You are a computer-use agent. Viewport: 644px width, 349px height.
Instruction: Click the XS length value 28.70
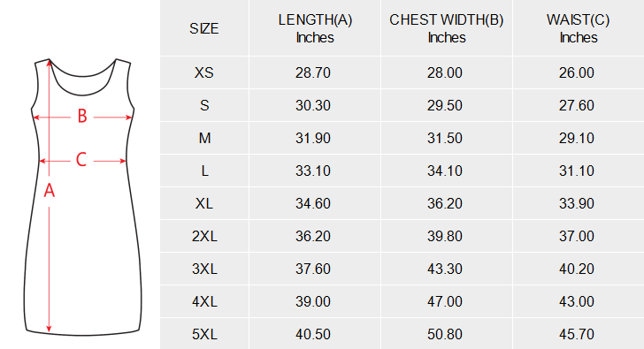(313, 72)
